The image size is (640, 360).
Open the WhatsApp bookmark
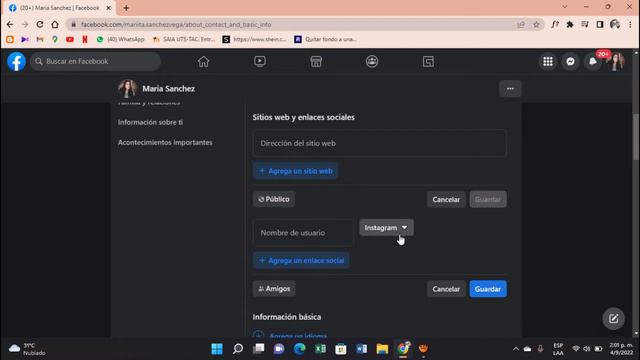(120, 39)
